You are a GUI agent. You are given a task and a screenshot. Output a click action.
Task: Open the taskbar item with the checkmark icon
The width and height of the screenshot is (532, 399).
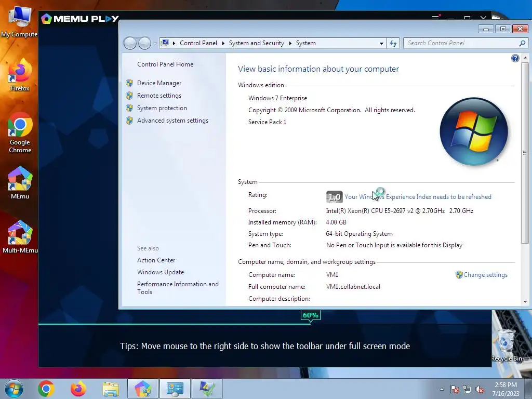click(207, 389)
